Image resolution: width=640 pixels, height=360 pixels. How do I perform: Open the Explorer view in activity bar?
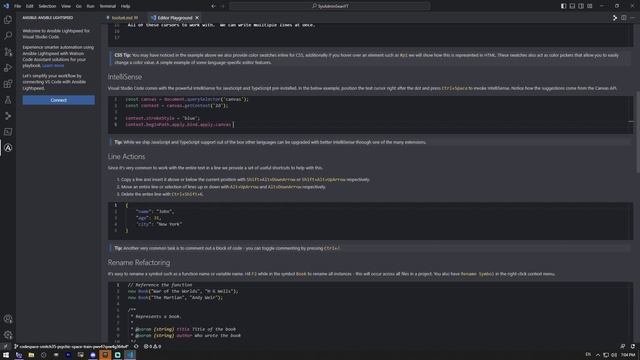pyautogui.click(x=8, y=20)
